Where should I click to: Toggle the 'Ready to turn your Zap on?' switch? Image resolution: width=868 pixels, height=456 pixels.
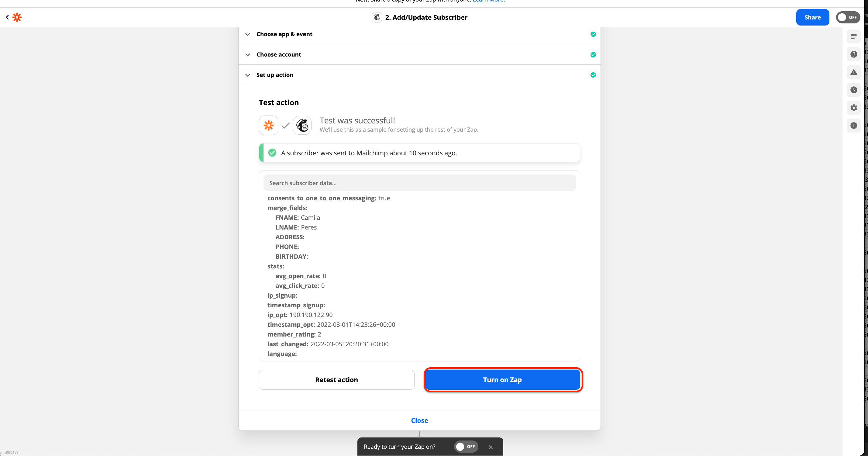pos(466,447)
